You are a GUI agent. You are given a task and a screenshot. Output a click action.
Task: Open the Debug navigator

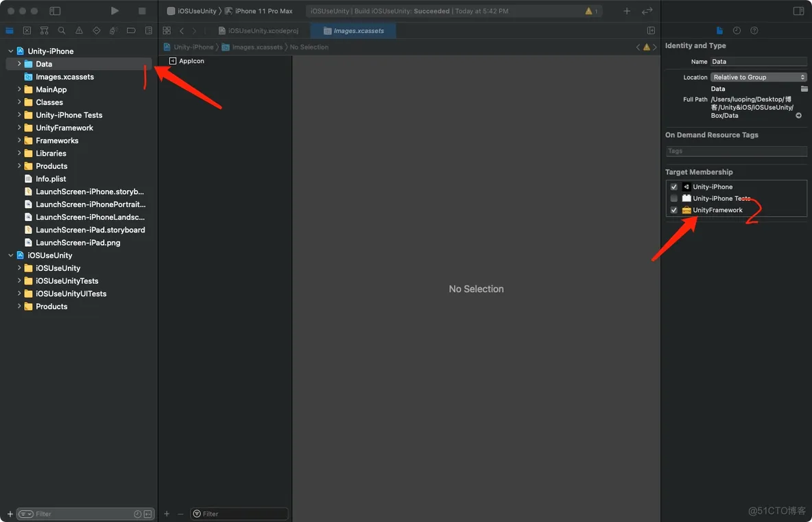113,31
